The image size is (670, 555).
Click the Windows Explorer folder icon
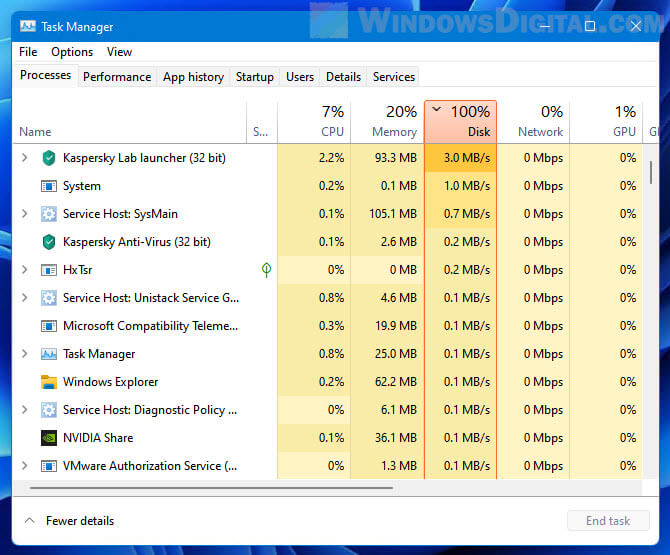[49, 382]
